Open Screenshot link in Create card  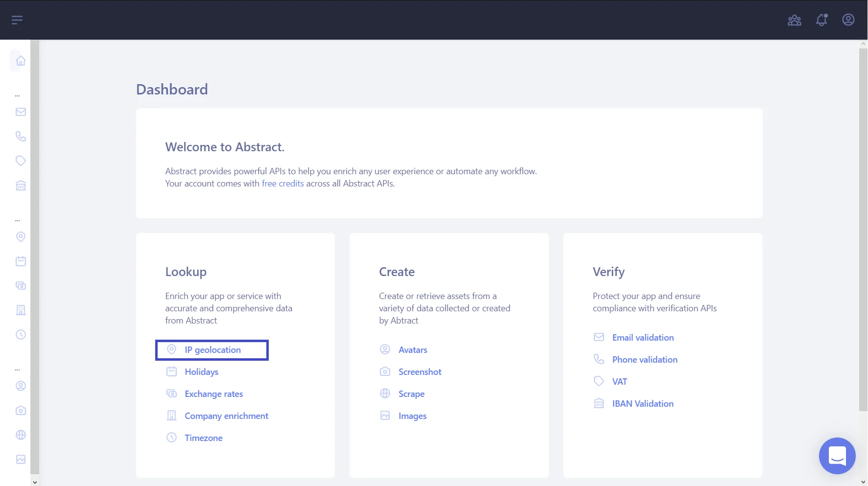click(420, 372)
